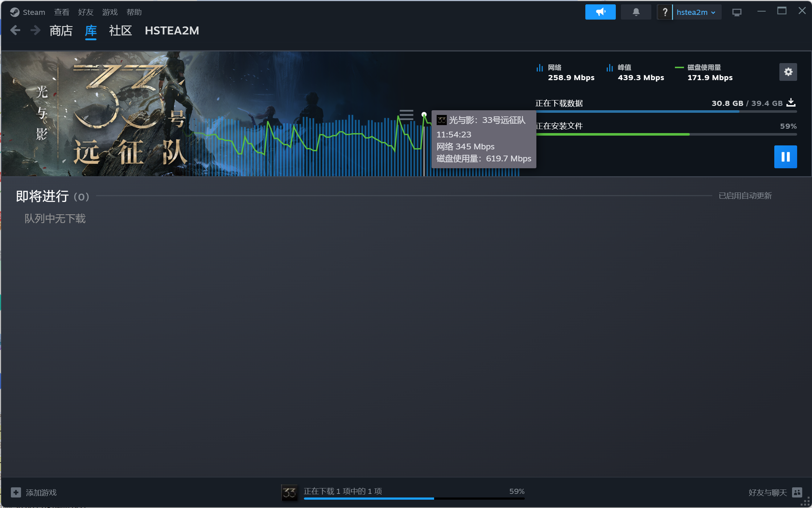This screenshot has height=508, width=812.
Task: Open the 好友 menu
Action: [86, 12]
